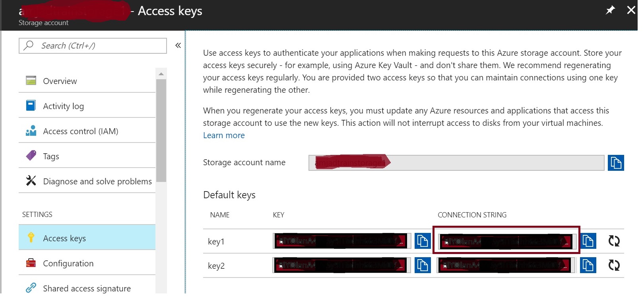
Task: Click the key1 row name
Action: click(x=216, y=242)
